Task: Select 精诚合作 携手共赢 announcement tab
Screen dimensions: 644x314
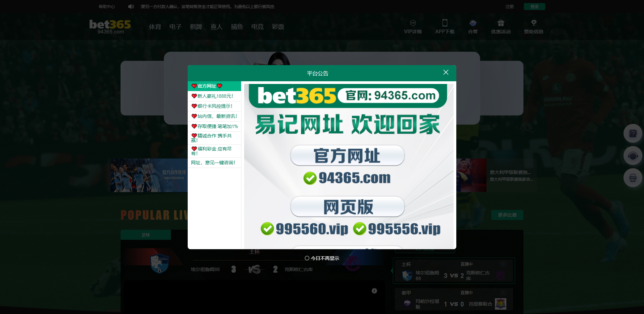Action: (x=214, y=138)
